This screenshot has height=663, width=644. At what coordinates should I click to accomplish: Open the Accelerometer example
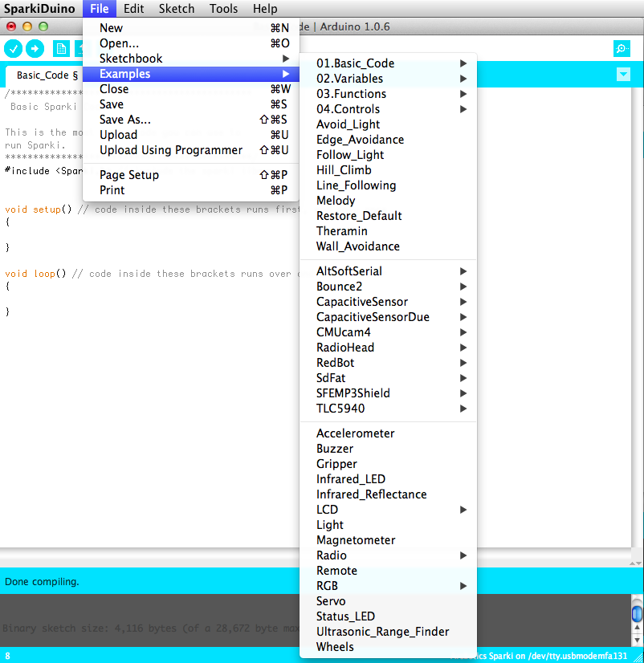[389, 433]
